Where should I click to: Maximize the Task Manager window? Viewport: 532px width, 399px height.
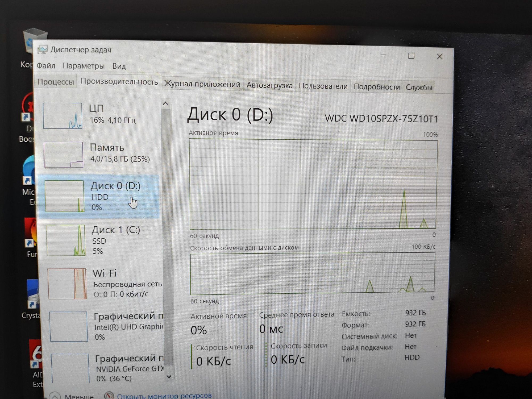coord(411,56)
